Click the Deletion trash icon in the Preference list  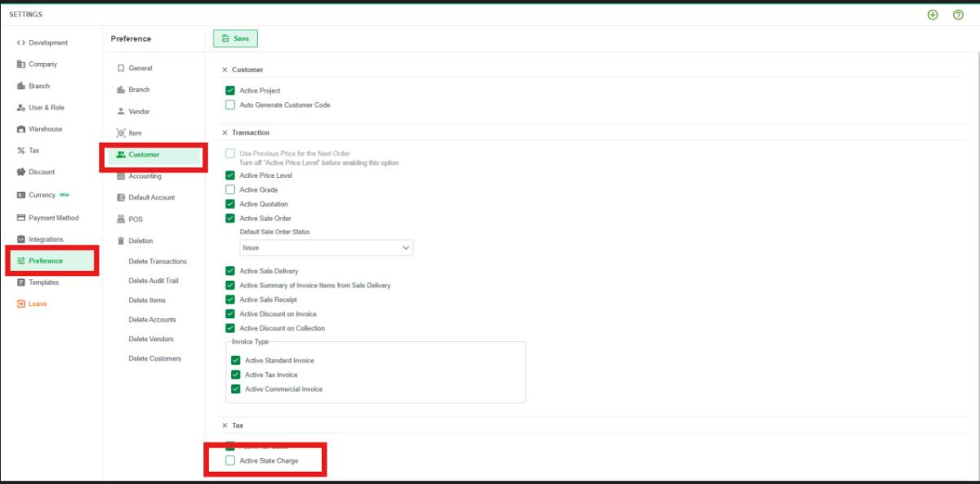(x=121, y=241)
